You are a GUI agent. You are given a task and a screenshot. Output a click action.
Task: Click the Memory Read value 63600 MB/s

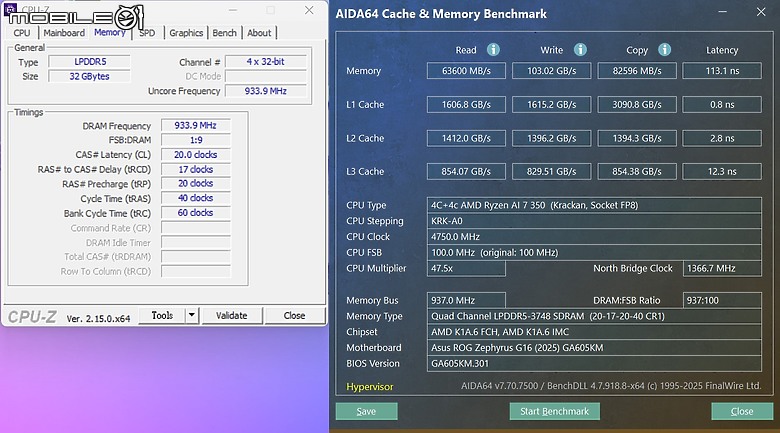click(466, 71)
